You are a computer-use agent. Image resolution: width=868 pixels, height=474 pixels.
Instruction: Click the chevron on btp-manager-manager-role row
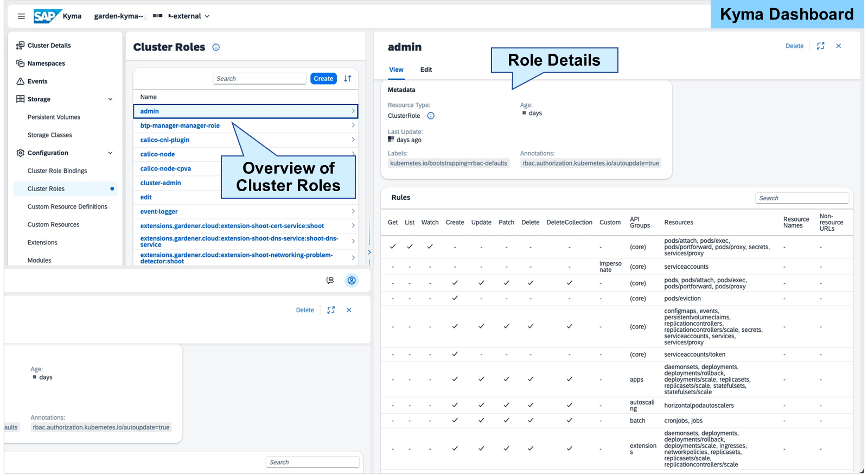coord(353,125)
